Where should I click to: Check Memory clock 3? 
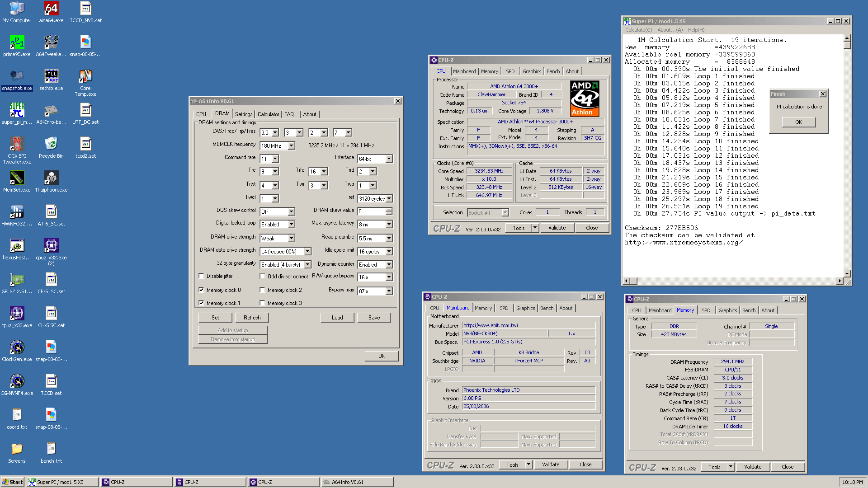click(262, 303)
